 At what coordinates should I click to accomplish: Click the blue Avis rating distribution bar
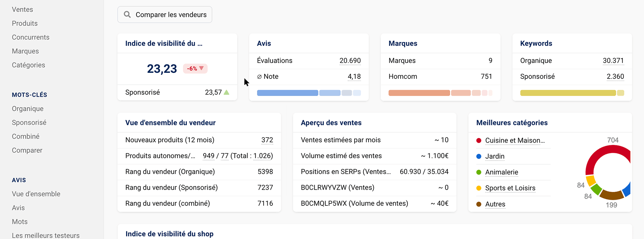point(287,93)
